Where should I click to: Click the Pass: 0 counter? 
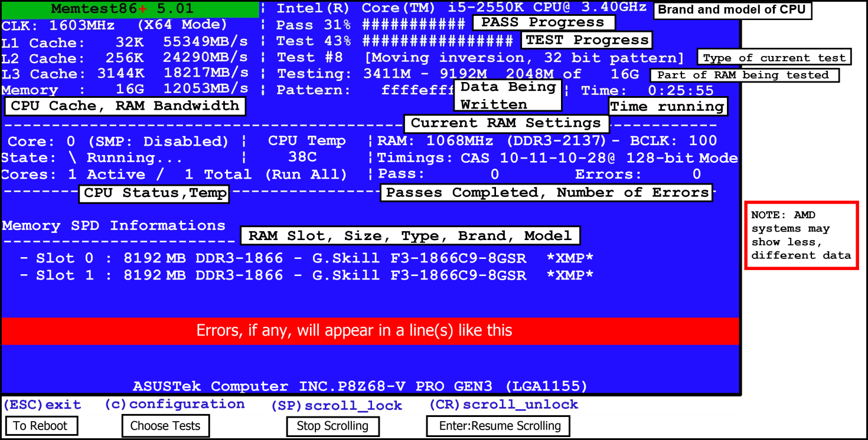(x=438, y=175)
